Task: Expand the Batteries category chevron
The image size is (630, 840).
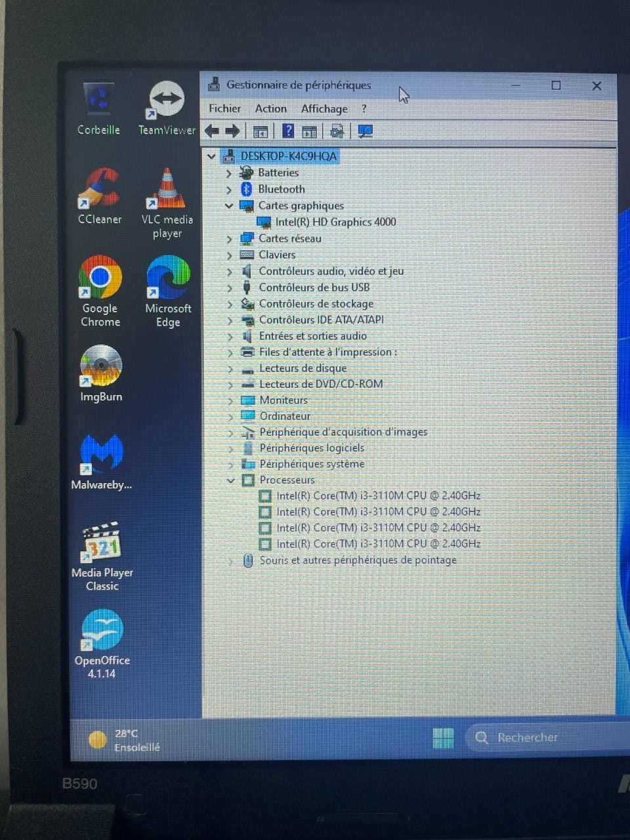Action: 229,173
